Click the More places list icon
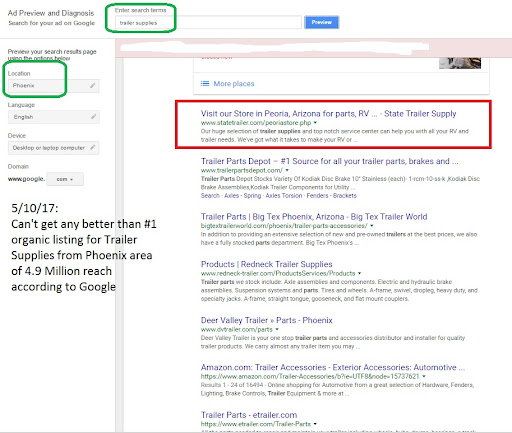 (x=205, y=83)
